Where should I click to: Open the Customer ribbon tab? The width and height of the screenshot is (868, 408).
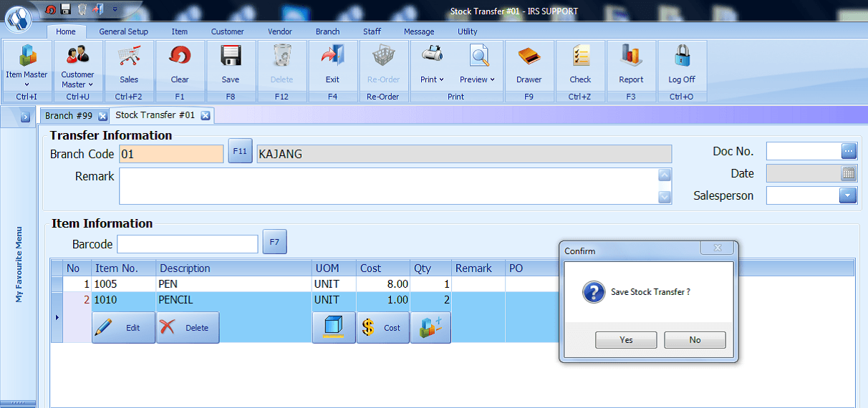pyautogui.click(x=228, y=31)
